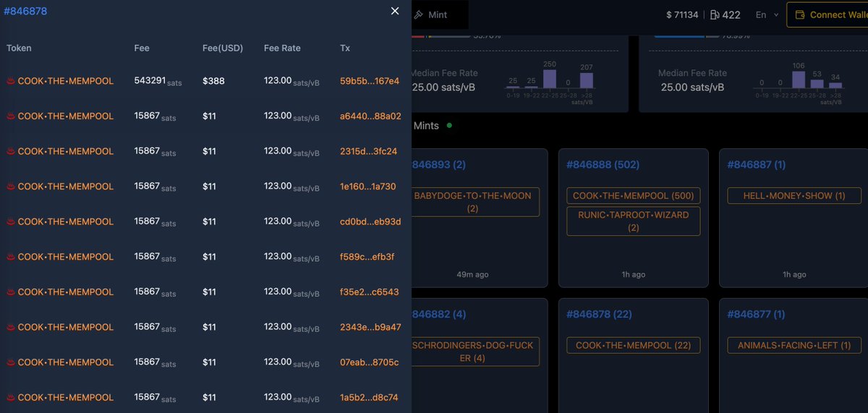Open block #846888 (502) card title

pyautogui.click(x=603, y=164)
